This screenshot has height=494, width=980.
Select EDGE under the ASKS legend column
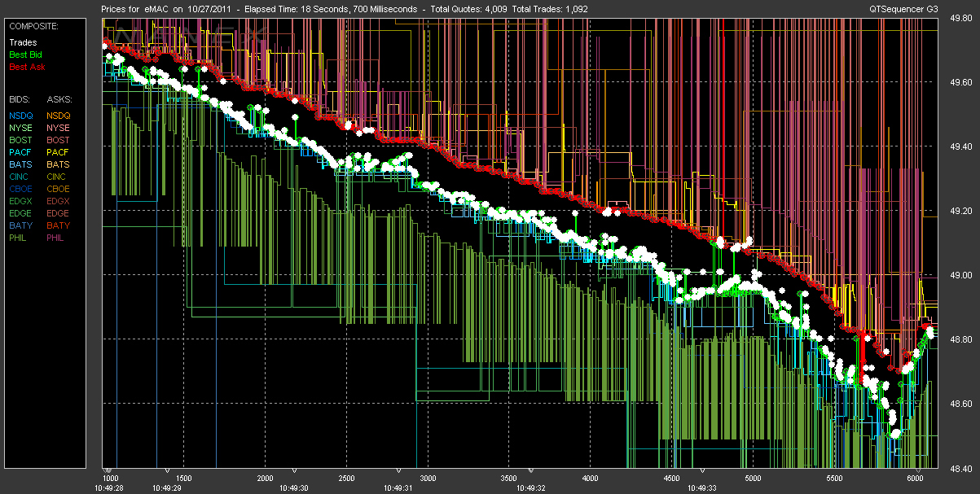pyautogui.click(x=59, y=213)
